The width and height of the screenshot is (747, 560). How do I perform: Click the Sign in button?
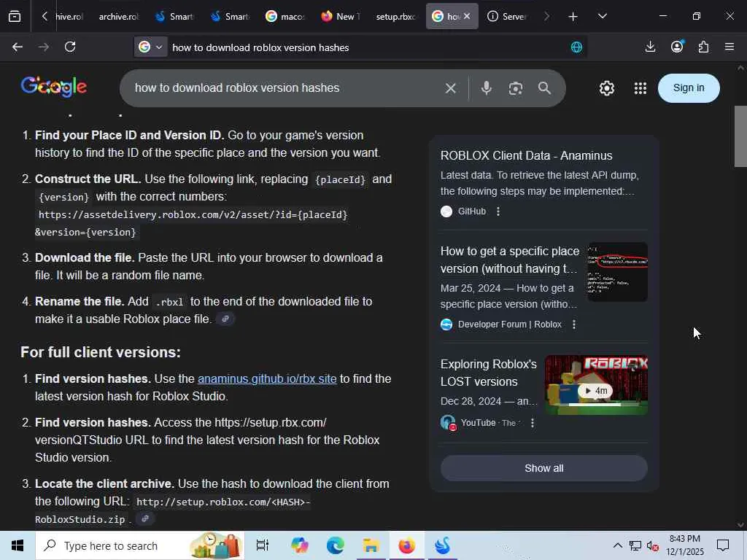(x=689, y=88)
